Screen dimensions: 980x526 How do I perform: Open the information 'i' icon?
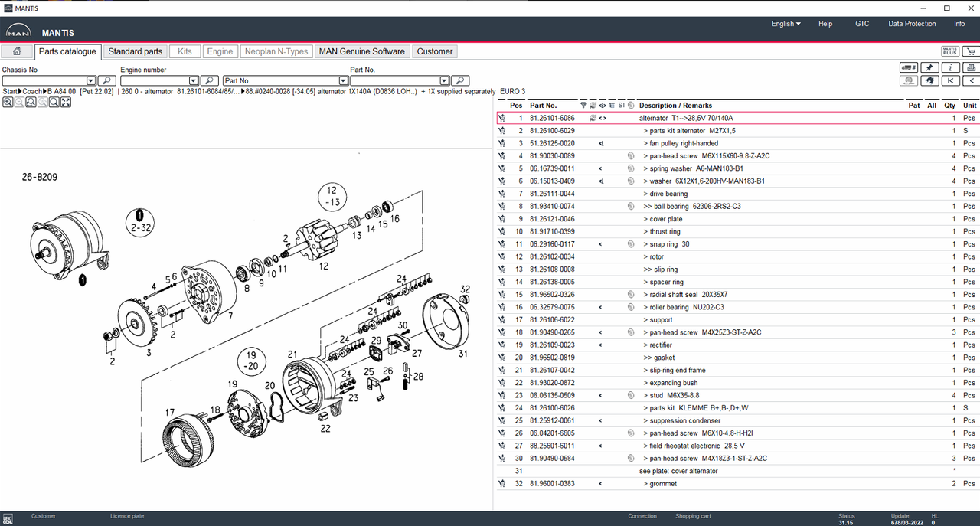click(x=950, y=67)
